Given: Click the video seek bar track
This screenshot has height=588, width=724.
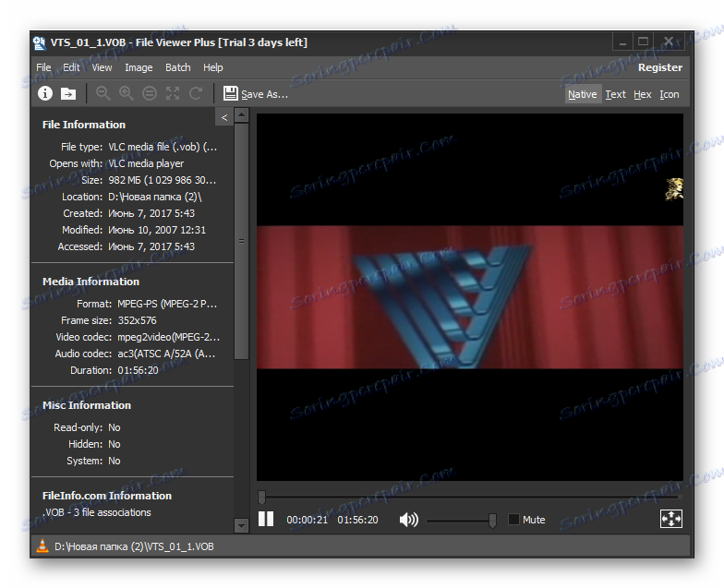Looking at the screenshot, I should click(471, 497).
